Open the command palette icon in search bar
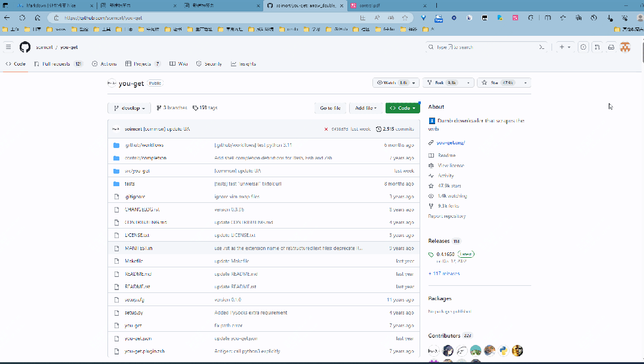Screen dimensions: 644x364 [x=542, y=47]
